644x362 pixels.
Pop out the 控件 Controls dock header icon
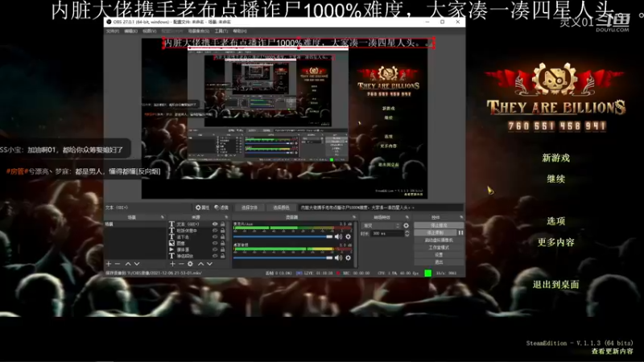[461, 217]
